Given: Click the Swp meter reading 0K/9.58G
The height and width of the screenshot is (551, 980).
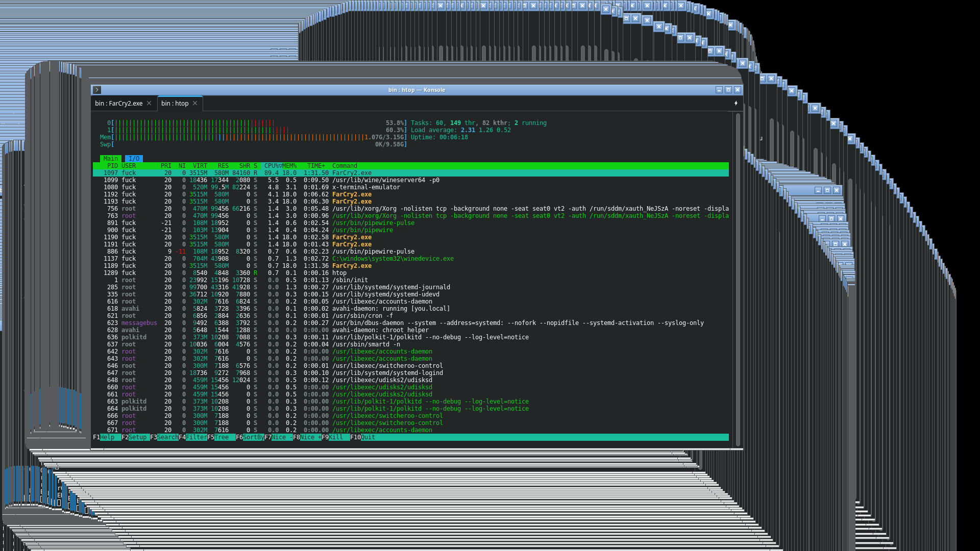Looking at the screenshot, I should coord(253,144).
